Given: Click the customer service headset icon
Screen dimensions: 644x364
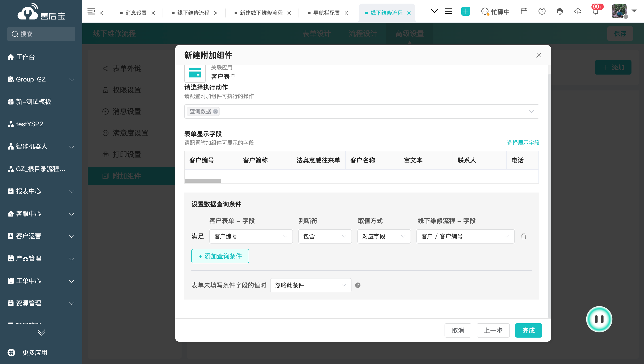Looking at the screenshot, I should click(x=560, y=11).
